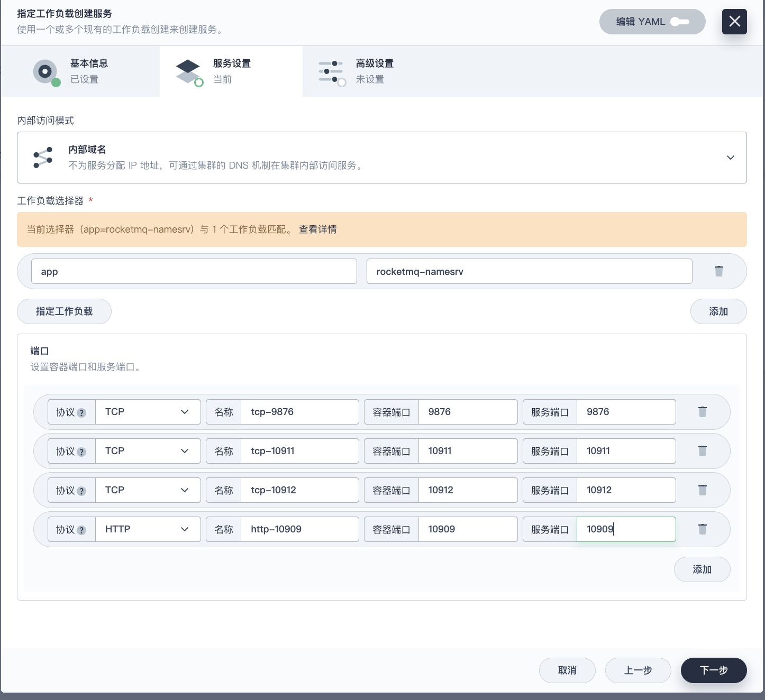Screen dimensions: 765x700
Task: Edit container port 10911 field
Action: pyautogui.click(x=468, y=451)
